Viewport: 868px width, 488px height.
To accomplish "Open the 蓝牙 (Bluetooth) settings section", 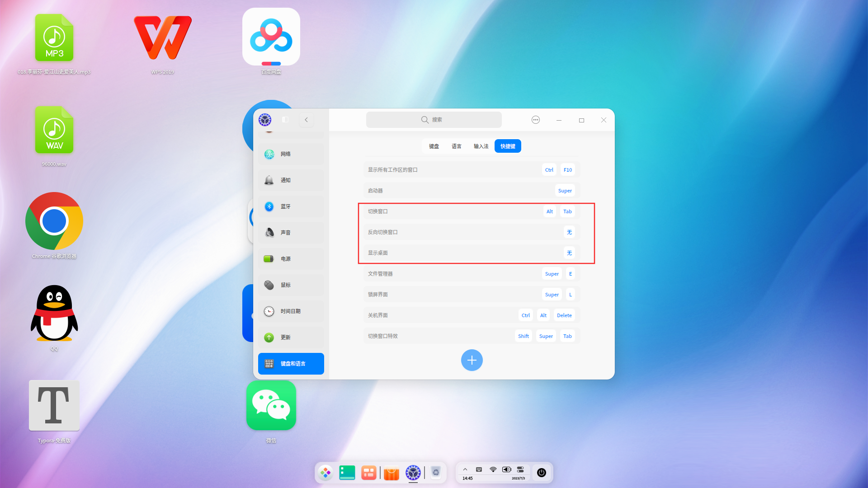I will pos(291,206).
